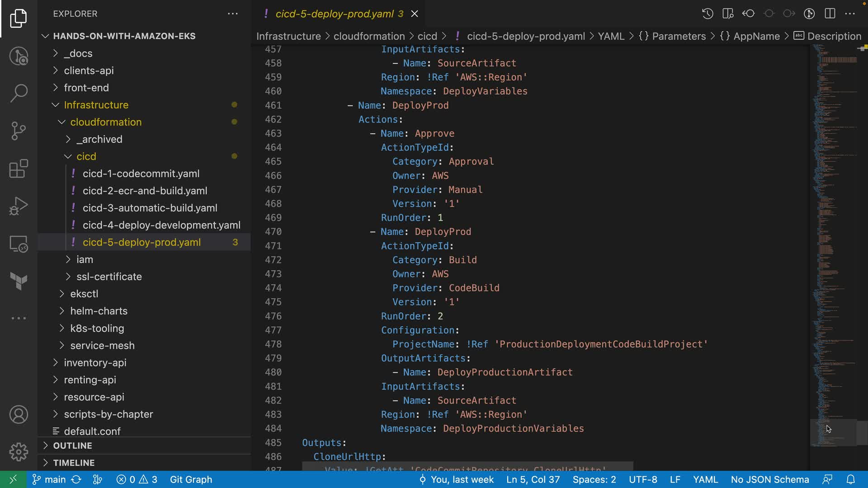Open Source Control view icon
The width and height of the screenshot is (868, 488).
point(19,131)
